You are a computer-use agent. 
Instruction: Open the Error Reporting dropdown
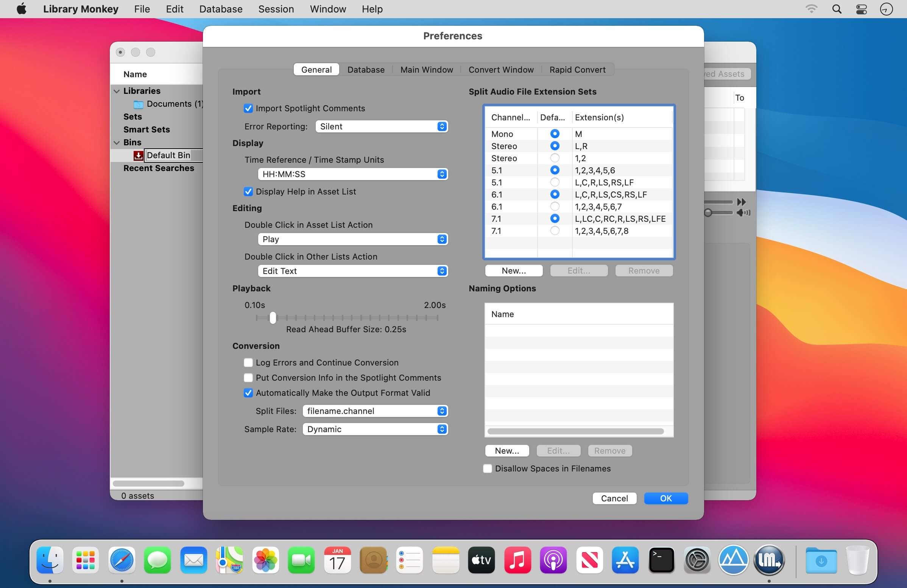382,126
